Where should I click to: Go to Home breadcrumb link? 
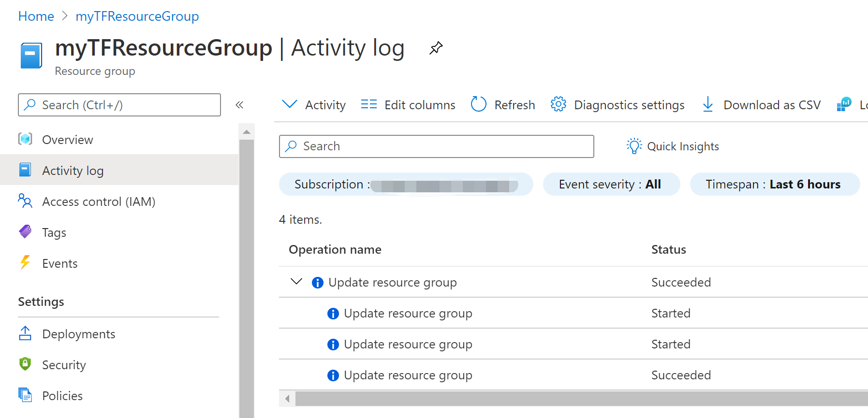tap(36, 16)
